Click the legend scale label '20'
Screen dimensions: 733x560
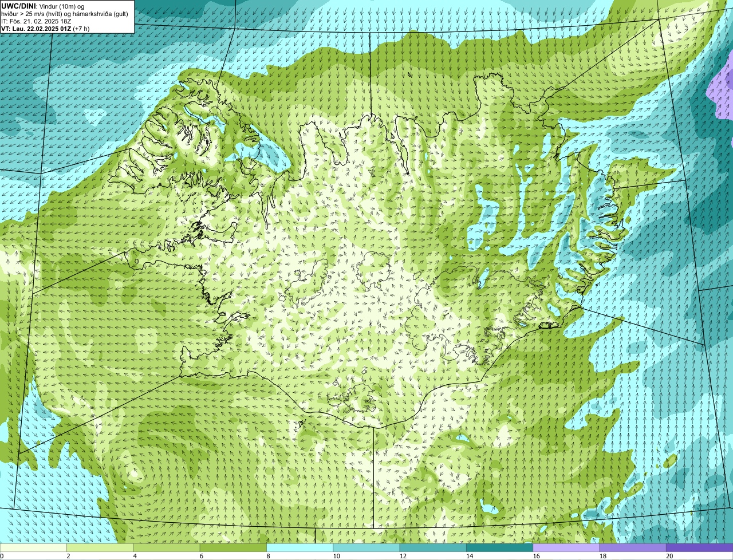[669, 556]
